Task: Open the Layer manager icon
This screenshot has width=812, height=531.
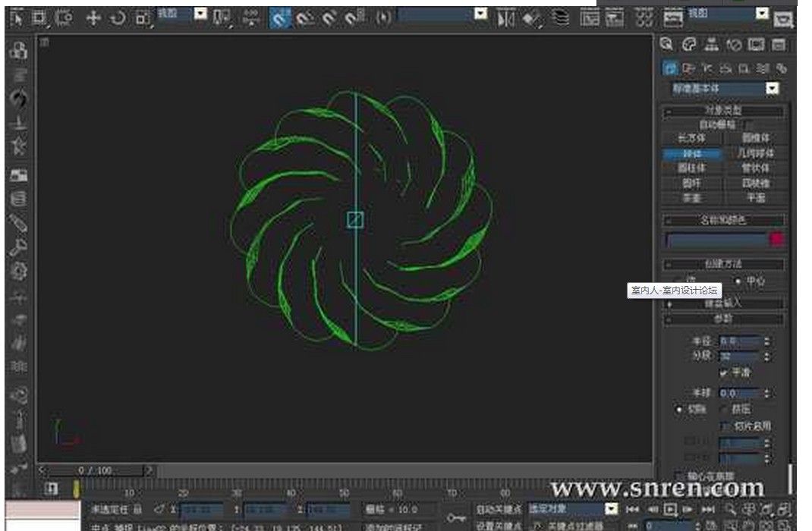Action: [560, 19]
